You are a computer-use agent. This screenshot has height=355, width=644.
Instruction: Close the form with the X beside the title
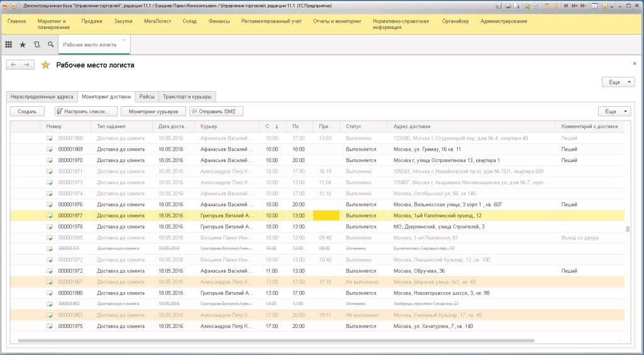point(634,63)
